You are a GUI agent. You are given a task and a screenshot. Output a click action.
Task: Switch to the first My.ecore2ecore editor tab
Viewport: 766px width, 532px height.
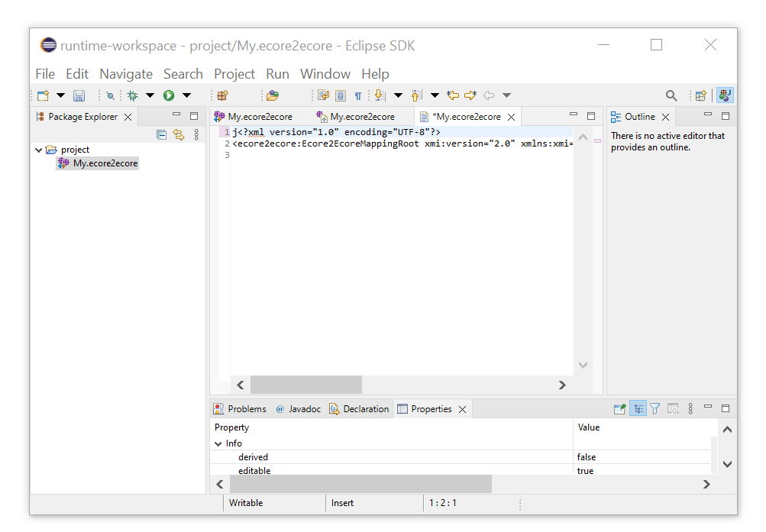point(254,117)
